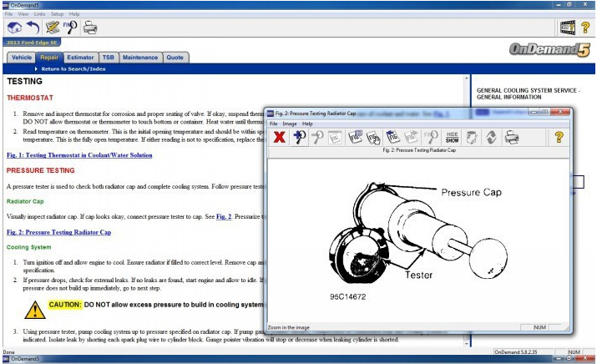Click scroll up arrow of article pane
The width and height of the screenshot is (597, 364).
coord(467,78)
